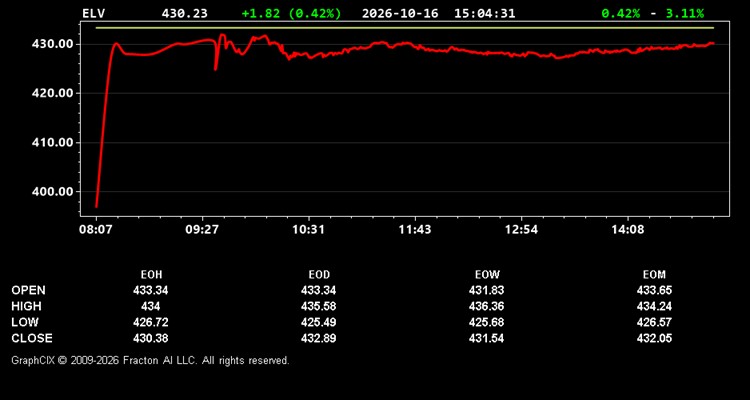The image size is (750, 400).
Task: Click the EOD high value 435.58
Action: [x=319, y=306]
